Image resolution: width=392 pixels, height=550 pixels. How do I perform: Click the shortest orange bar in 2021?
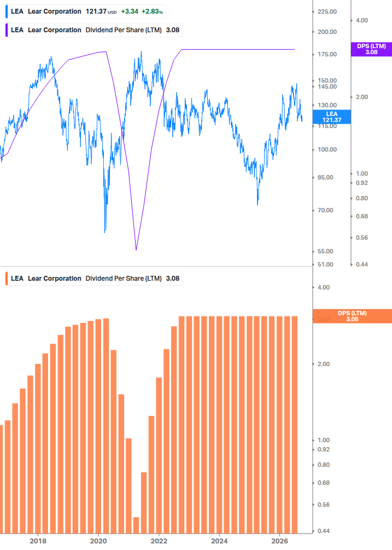136,525
